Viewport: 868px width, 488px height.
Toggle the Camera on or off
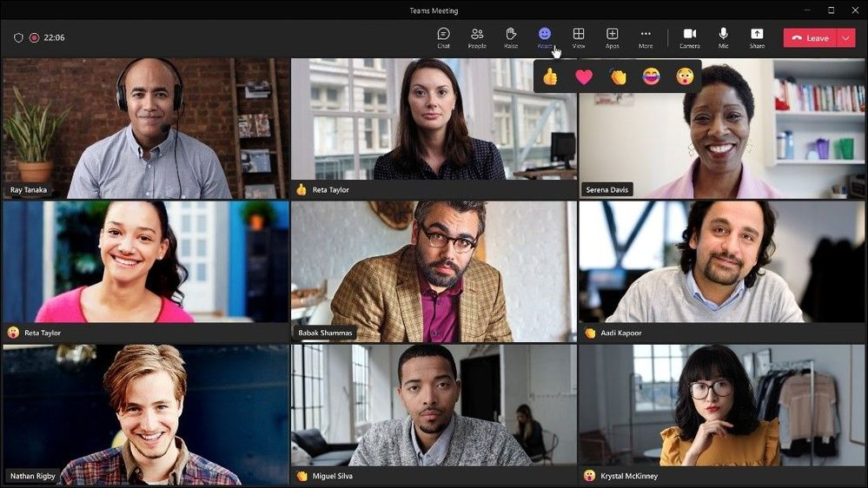[690, 36]
